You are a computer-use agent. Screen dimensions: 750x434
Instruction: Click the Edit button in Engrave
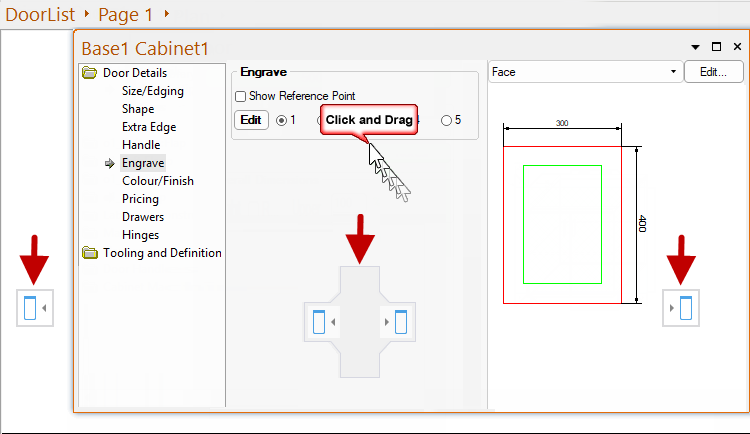click(x=251, y=120)
